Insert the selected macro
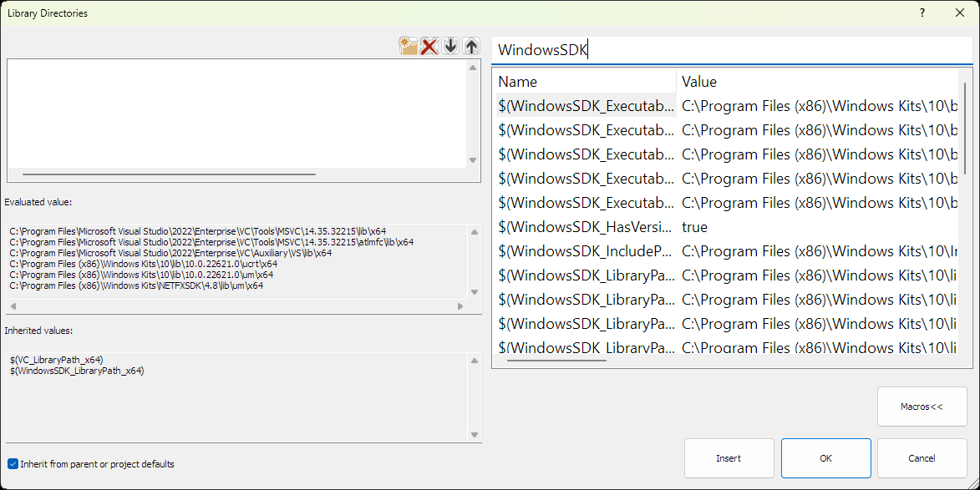 point(729,457)
